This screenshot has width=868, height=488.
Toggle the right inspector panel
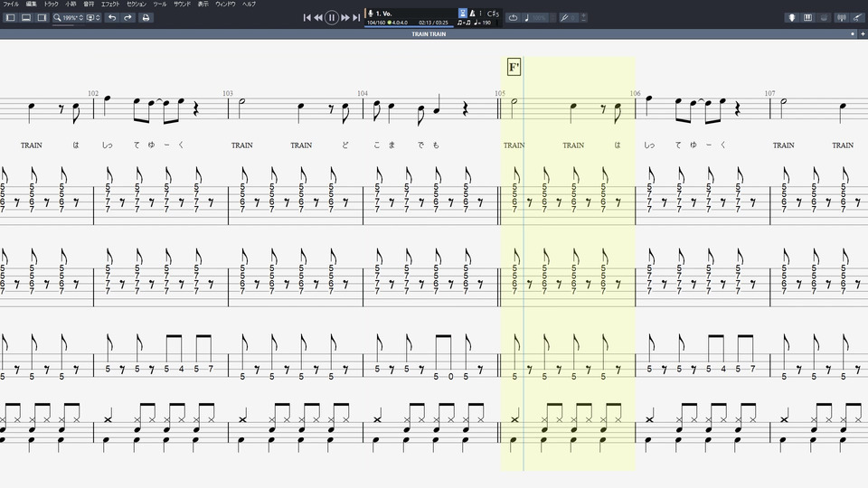(42, 18)
